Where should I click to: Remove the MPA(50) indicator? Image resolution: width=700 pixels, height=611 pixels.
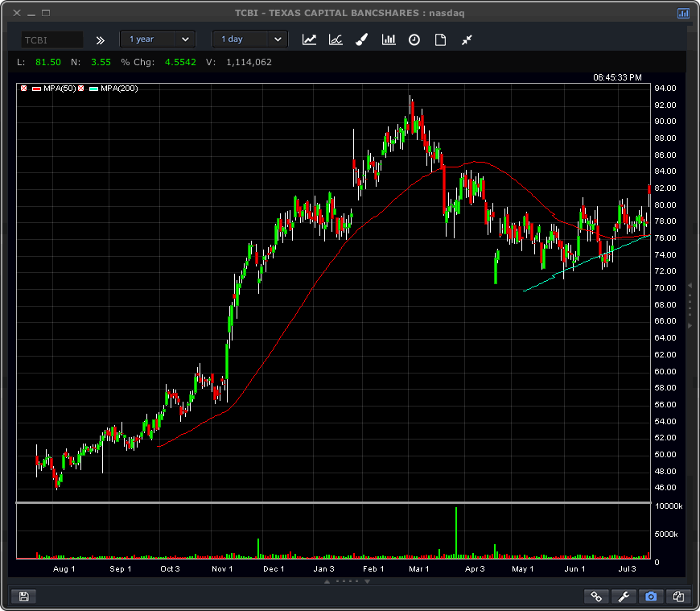(x=24, y=89)
